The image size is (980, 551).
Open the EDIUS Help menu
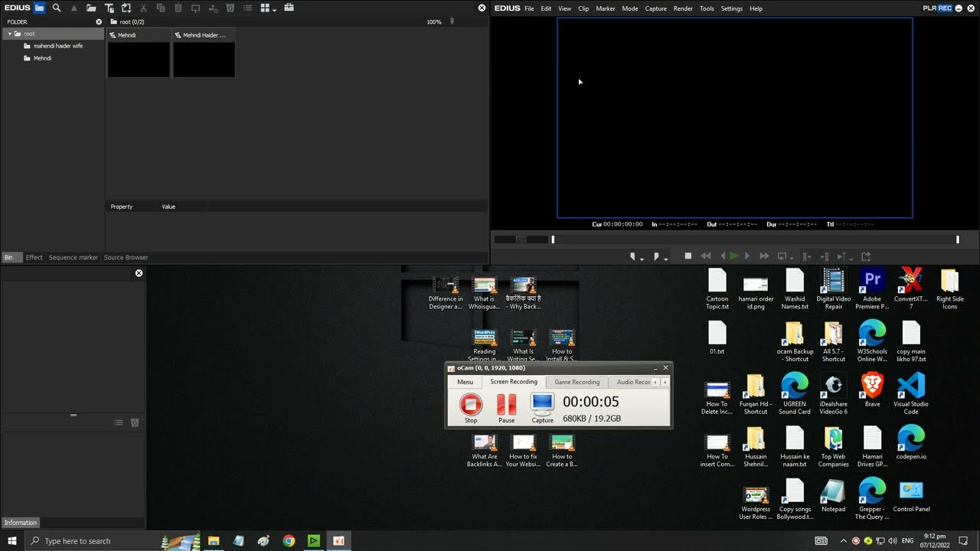pos(756,8)
